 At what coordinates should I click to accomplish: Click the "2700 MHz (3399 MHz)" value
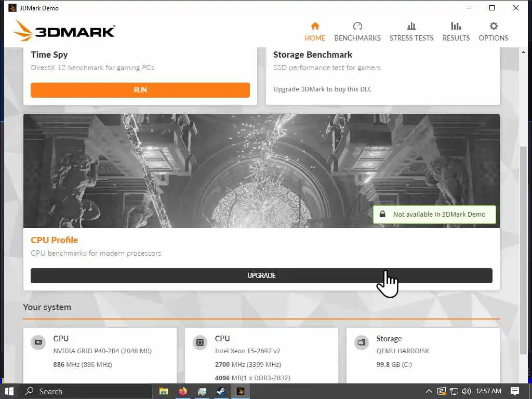tap(248, 365)
